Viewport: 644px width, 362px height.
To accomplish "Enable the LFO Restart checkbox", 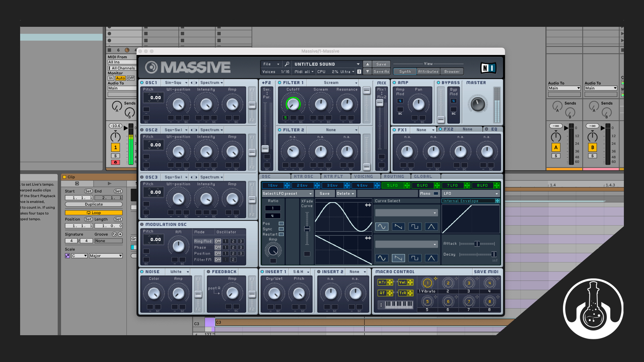I will click(281, 234).
